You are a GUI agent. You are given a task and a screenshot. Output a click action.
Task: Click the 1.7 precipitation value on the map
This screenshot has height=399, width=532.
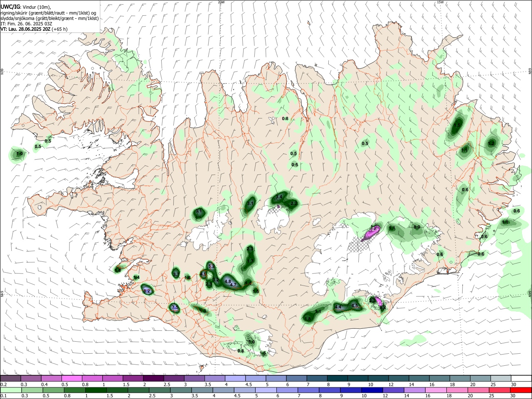click(x=250, y=261)
